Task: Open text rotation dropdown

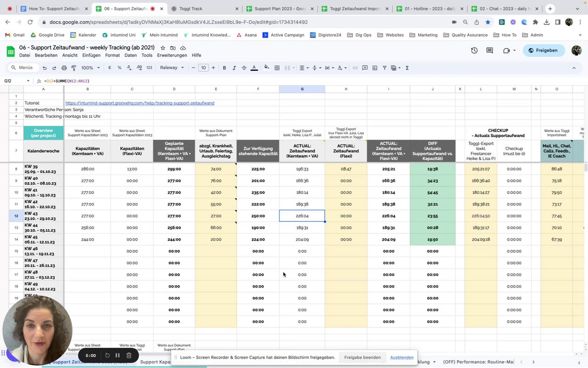Action: click(x=342, y=68)
